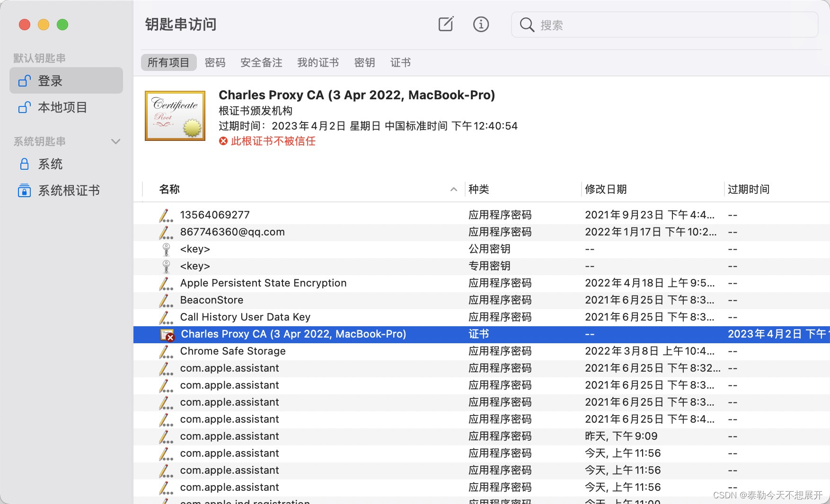The width and height of the screenshot is (830, 504).
Task: Click the search magnifier icon
Action: tap(527, 25)
